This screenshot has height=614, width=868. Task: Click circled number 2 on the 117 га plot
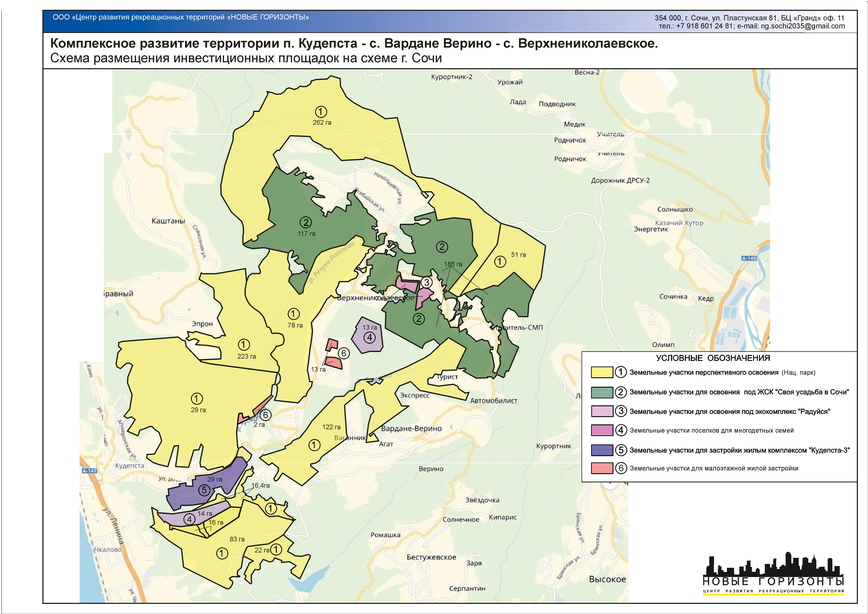tap(305, 222)
